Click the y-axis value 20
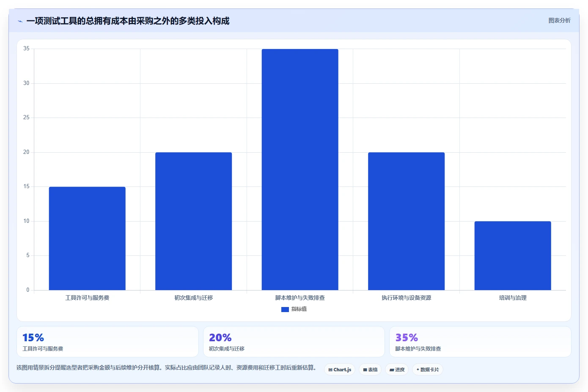The image size is (588, 392). (26, 152)
